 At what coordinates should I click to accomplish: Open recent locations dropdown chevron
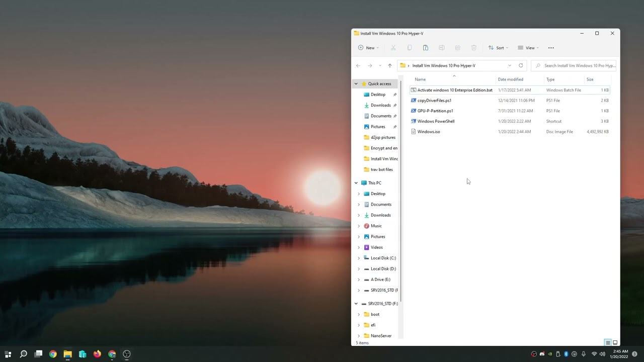coord(380,65)
